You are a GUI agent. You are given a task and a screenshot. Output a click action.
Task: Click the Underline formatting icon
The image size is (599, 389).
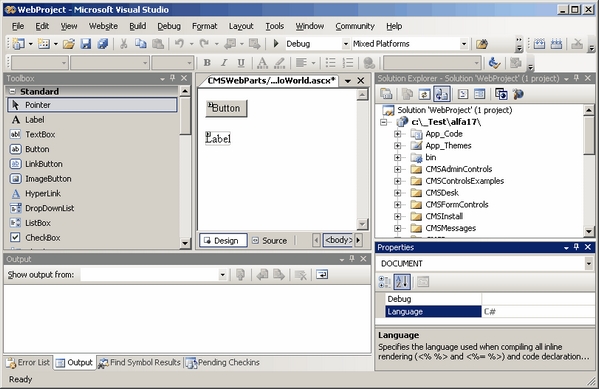coord(241,63)
